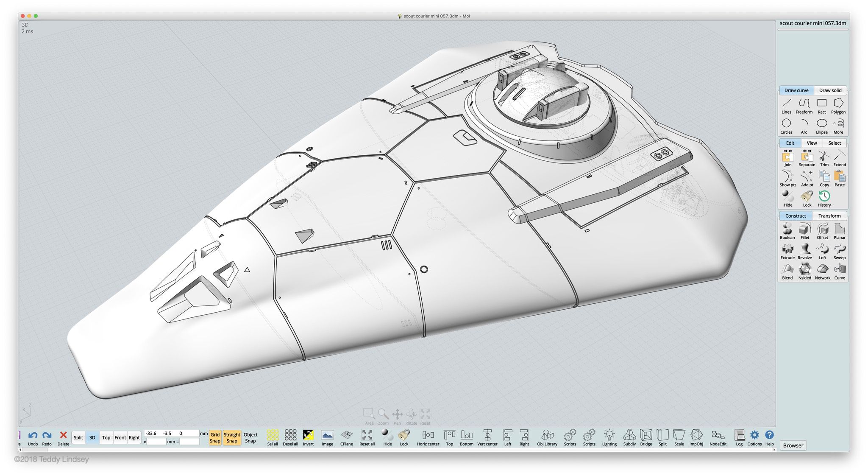The image size is (868, 476).
Task: Click the Nsided tool
Action: [x=805, y=272]
